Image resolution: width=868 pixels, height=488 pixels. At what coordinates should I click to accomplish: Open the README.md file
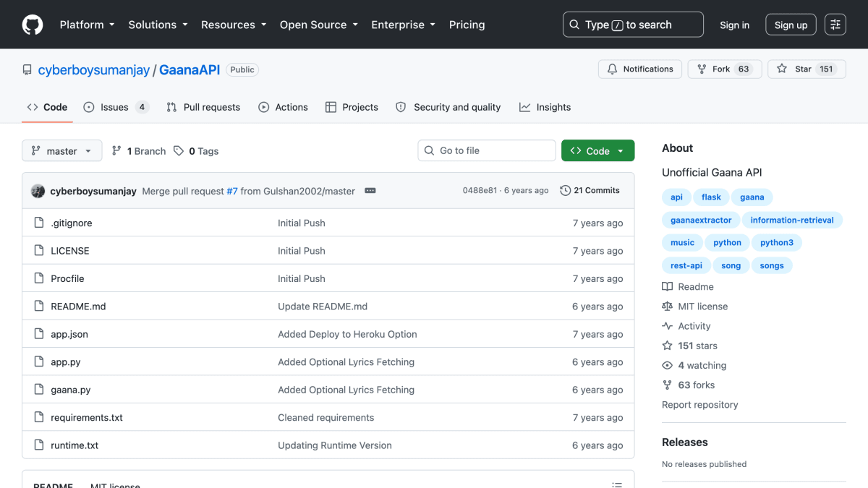point(78,307)
